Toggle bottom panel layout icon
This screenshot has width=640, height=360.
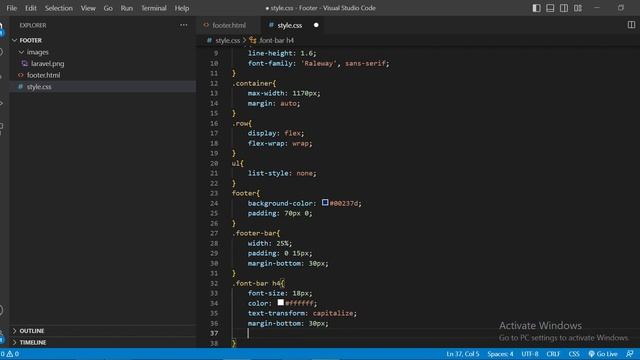click(550, 8)
